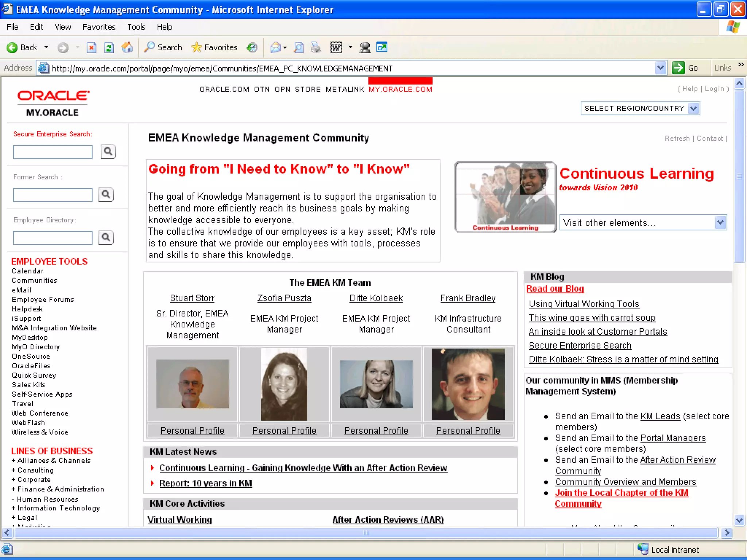Click the Refresh page toolbar icon
Image resolution: width=747 pixels, height=560 pixels.
pyautogui.click(x=109, y=47)
